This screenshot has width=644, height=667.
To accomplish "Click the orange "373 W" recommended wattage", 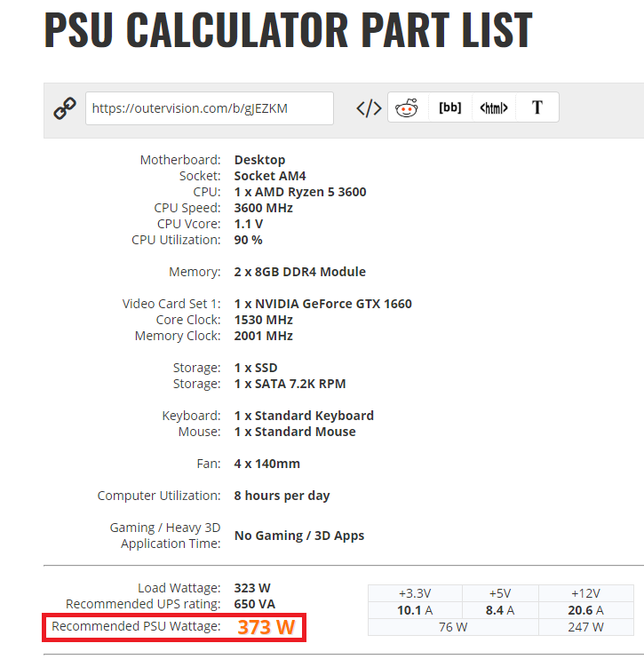I will click(266, 627).
